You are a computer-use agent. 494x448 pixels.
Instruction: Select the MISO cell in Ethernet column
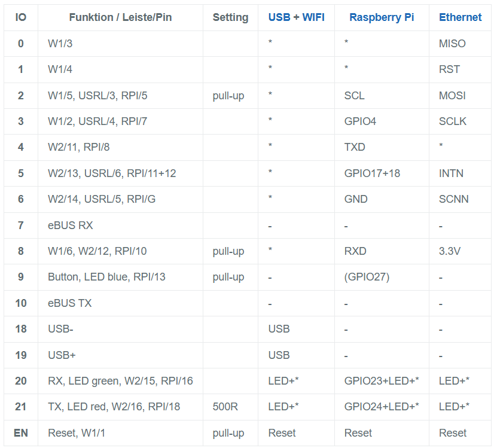click(452, 44)
